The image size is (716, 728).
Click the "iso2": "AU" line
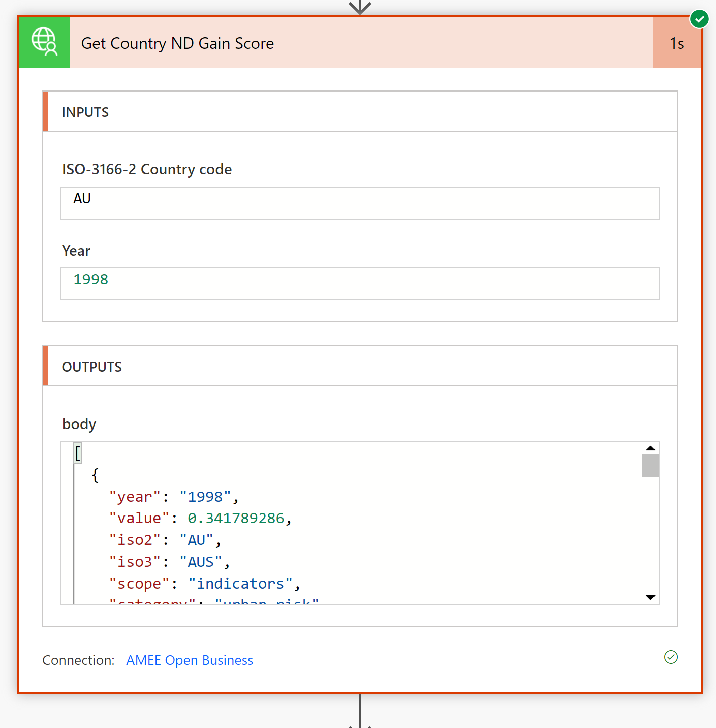click(165, 540)
